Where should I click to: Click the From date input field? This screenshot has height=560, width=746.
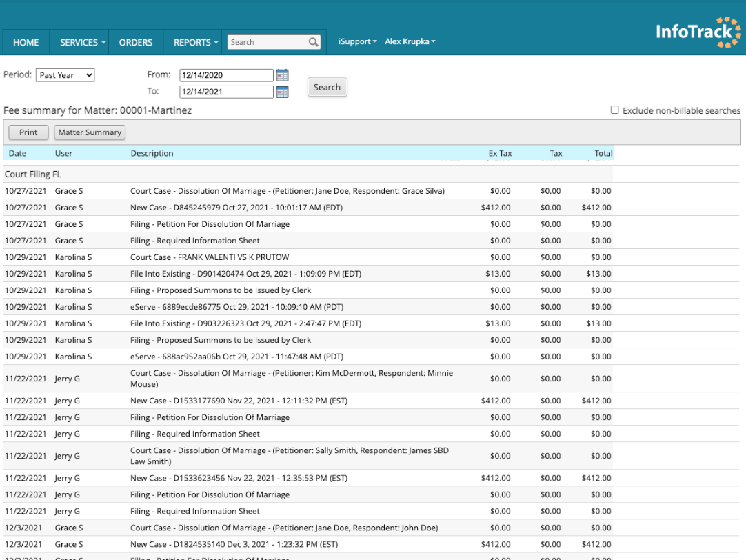[x=226, y=75]
